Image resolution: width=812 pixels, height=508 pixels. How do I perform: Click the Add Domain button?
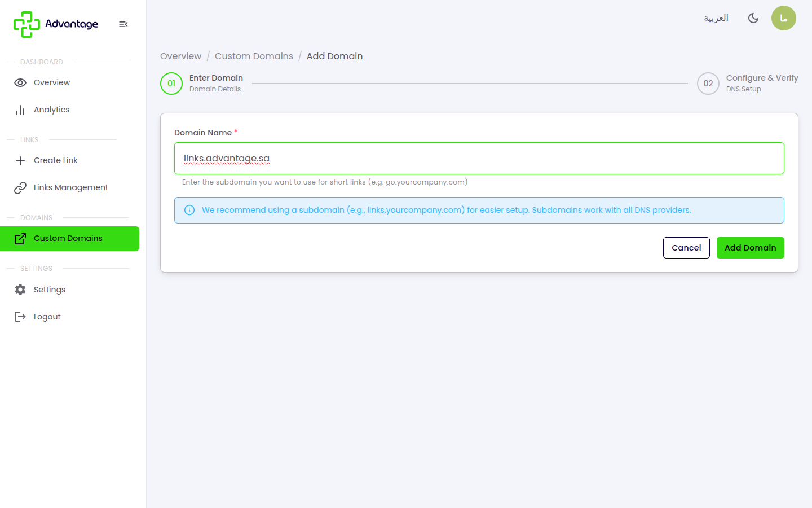[x=751, y=248]
